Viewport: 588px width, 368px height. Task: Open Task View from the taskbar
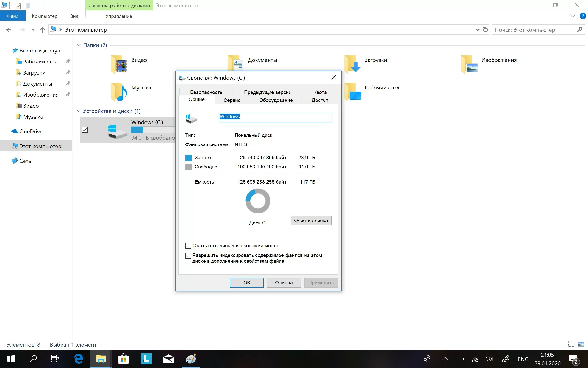[55, 359]
